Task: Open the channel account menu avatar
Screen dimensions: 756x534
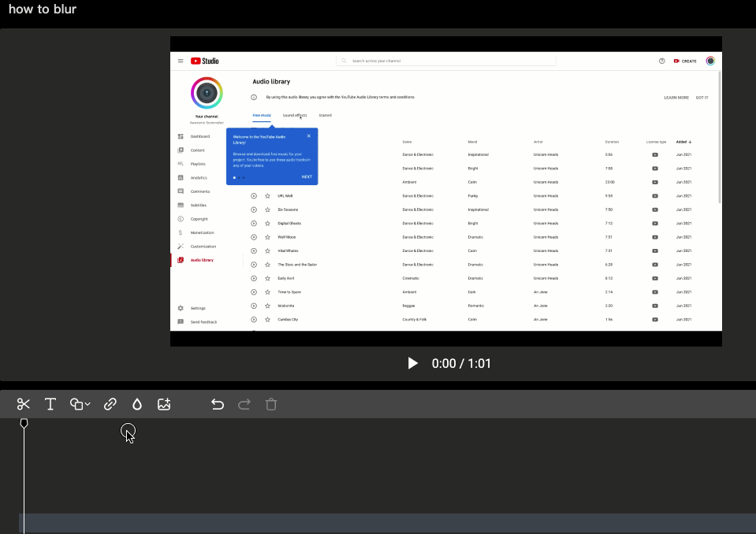Action: pos(710,61)
